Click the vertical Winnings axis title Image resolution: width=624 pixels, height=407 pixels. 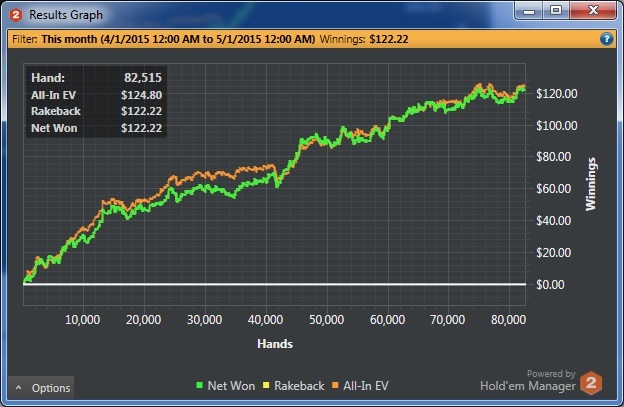click(591, 184)
